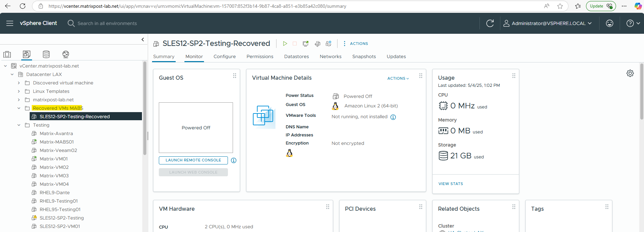Select Matrix-Avantra VM in the tree
The image size is (644, 232).
56,133
